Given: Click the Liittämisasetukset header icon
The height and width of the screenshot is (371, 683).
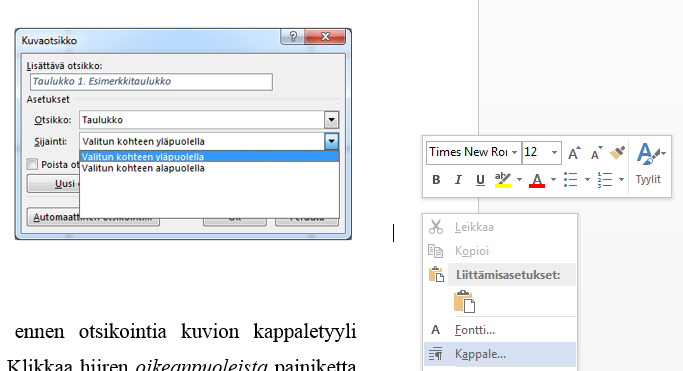Looking at the screenshot, I should click(x=436, y=275).
